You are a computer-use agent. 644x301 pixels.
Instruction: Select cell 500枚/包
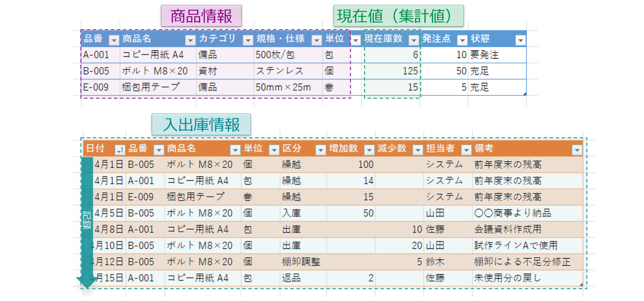[x=288, y=55]
